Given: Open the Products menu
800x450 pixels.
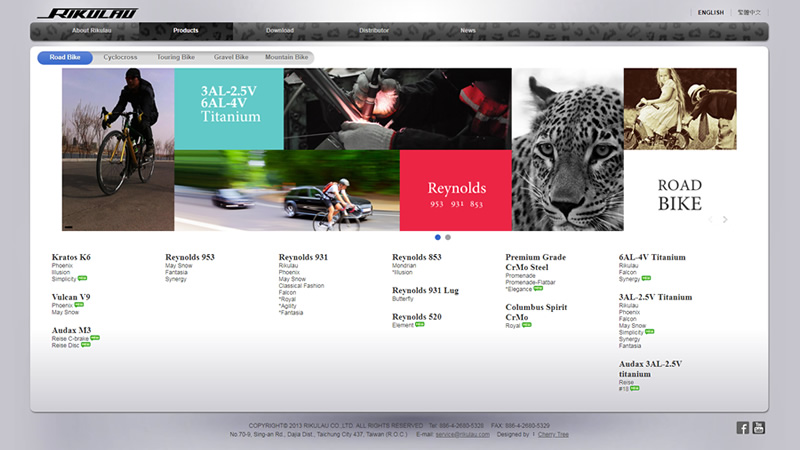Looking at the screenshot, I should [186, 31].
